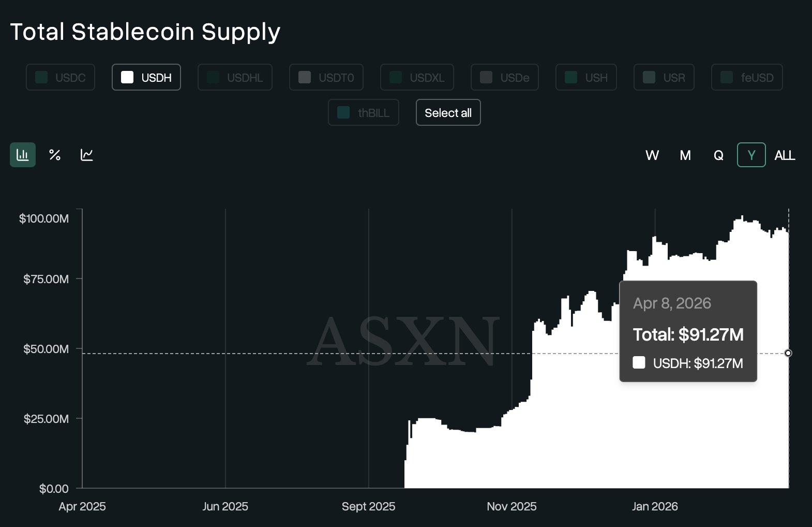This screenshot has height=527, width=812.
Task: Toggle the USDH stablecoin filter
Action: click(x=146, y=78)
